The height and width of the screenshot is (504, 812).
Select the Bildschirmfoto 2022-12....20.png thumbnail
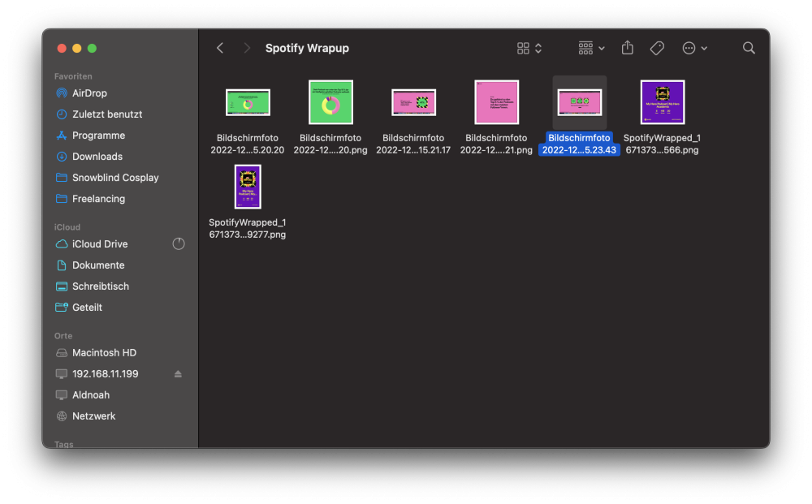(331, 102)
